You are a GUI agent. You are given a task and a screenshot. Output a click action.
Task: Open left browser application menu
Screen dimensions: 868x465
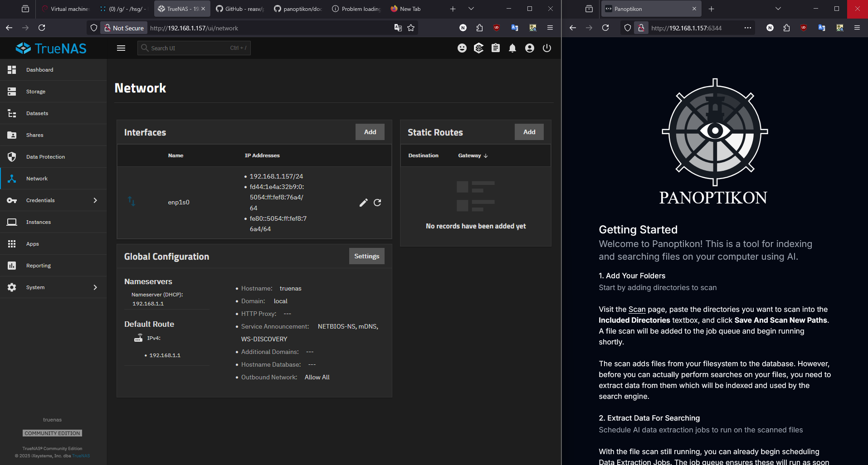(550, 28)
